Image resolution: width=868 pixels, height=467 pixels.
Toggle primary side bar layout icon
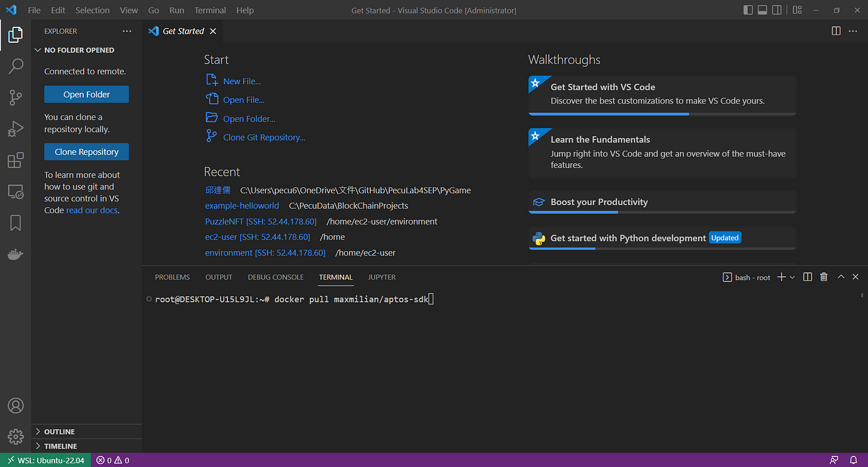tap(748, 10)
